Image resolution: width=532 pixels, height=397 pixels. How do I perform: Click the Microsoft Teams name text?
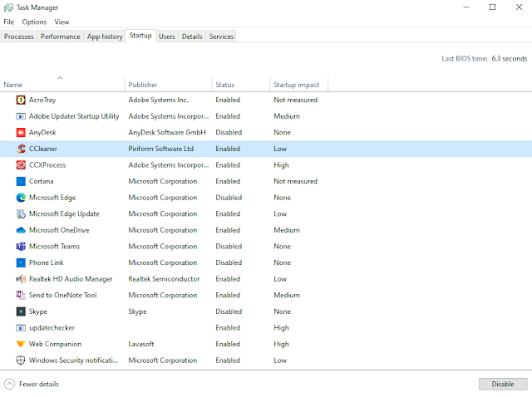coord(54,247)
